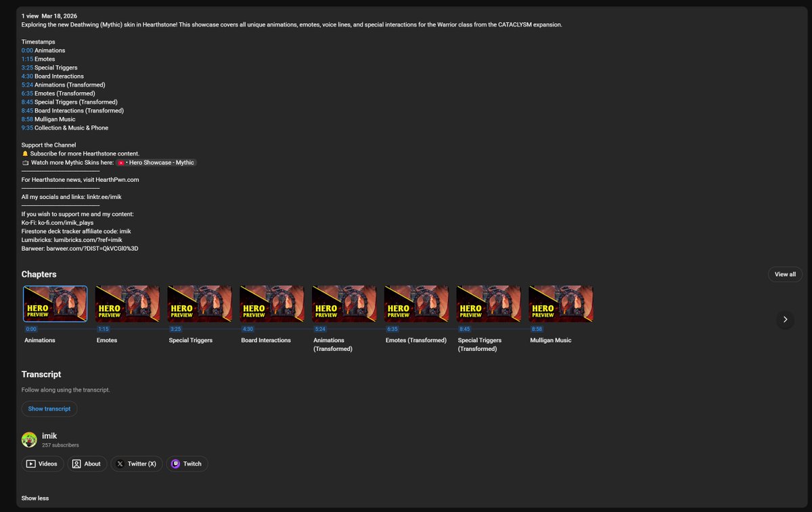Open linktr.ee/imik link
The height and width of the screenshot is (512, 812).
(x=104, y=197)
